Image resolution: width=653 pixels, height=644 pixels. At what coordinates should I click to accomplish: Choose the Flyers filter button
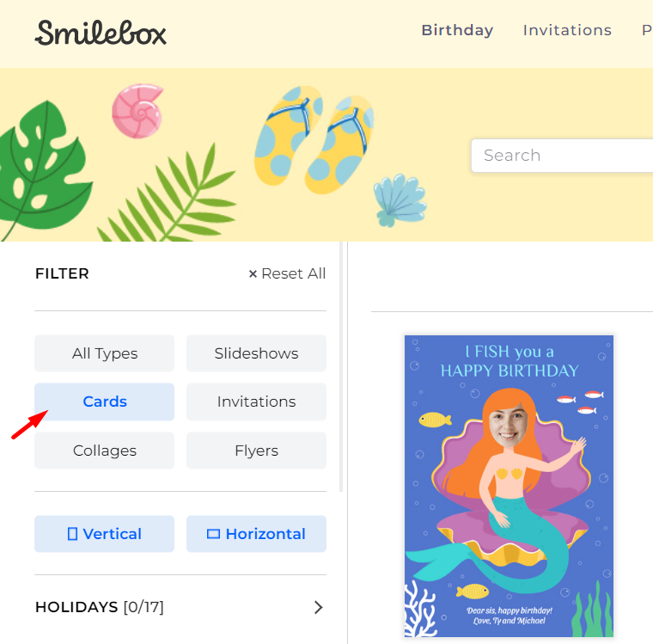pyautogui.click(x=257, y=451)
